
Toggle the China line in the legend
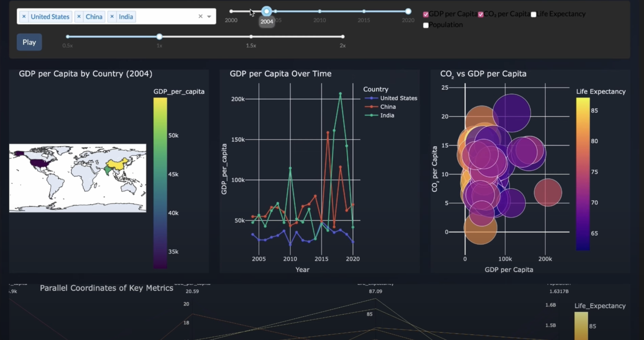coord(388,107)
